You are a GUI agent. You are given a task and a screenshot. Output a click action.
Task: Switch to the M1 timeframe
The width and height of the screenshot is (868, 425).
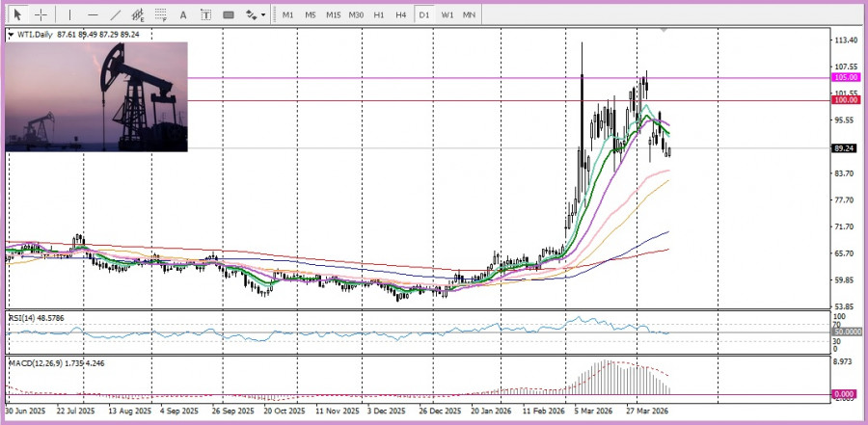[287, 15]
